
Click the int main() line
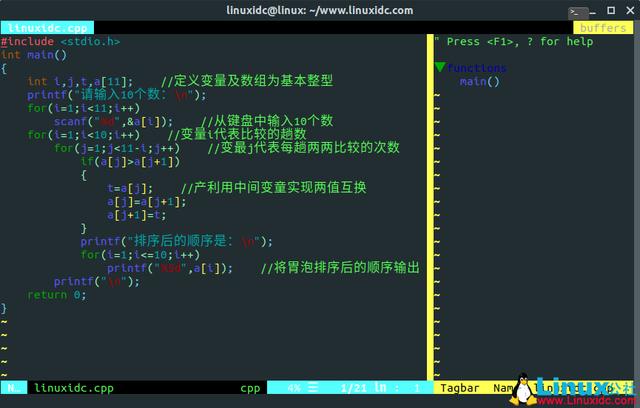34,55
